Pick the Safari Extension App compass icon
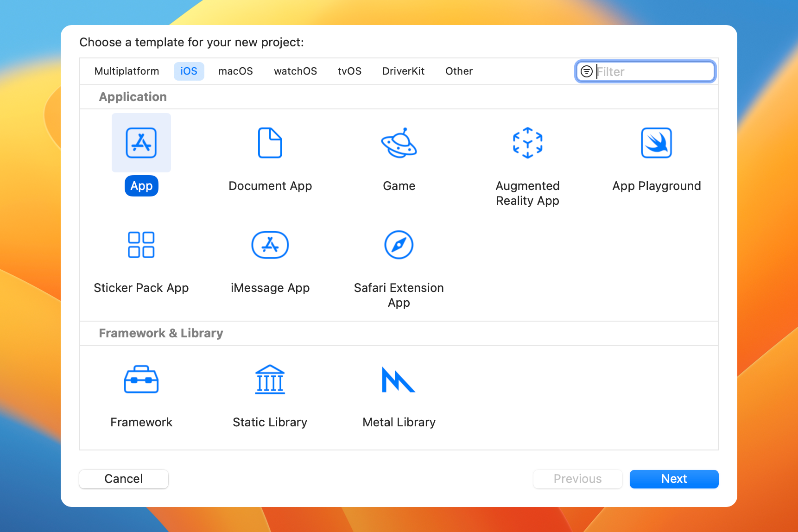 399,245
